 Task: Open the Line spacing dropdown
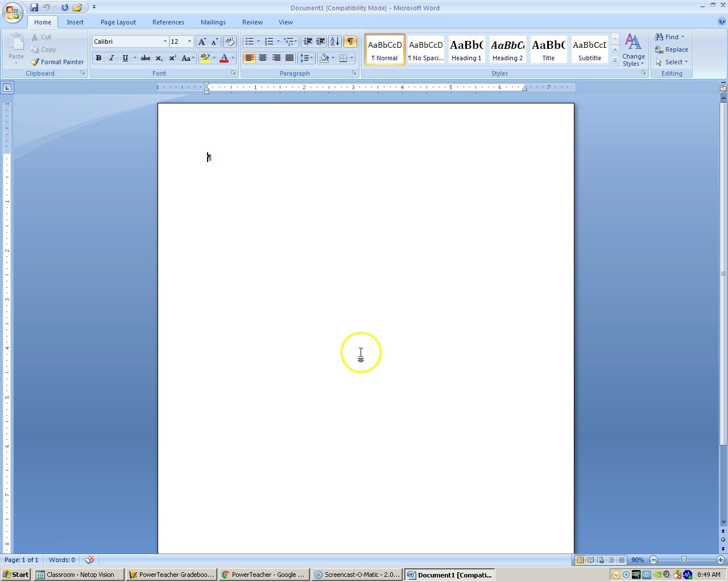coord(306,57)
